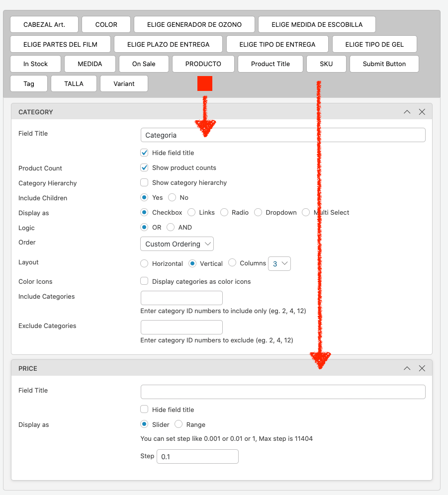This screenshot has width=448, height=495.
Task: Select Checkbox display type
Action: point(144,212)
